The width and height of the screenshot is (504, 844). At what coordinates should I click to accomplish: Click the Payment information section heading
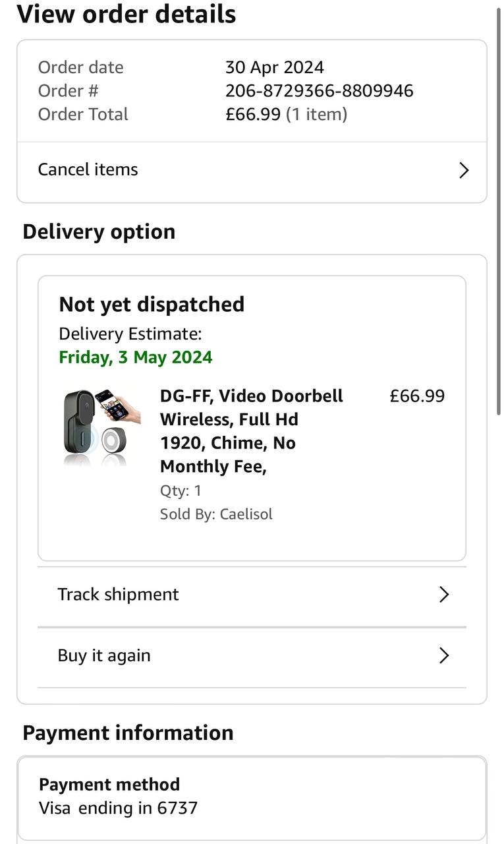128,733
